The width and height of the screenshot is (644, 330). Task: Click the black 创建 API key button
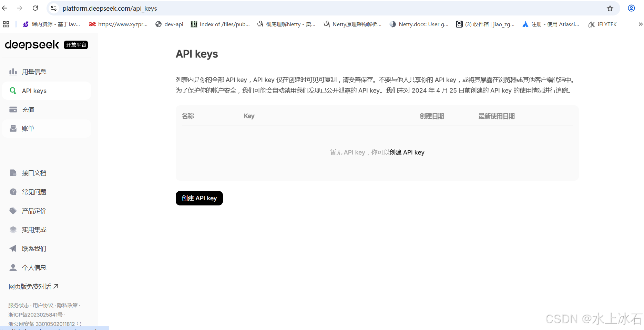click(199, 198)
